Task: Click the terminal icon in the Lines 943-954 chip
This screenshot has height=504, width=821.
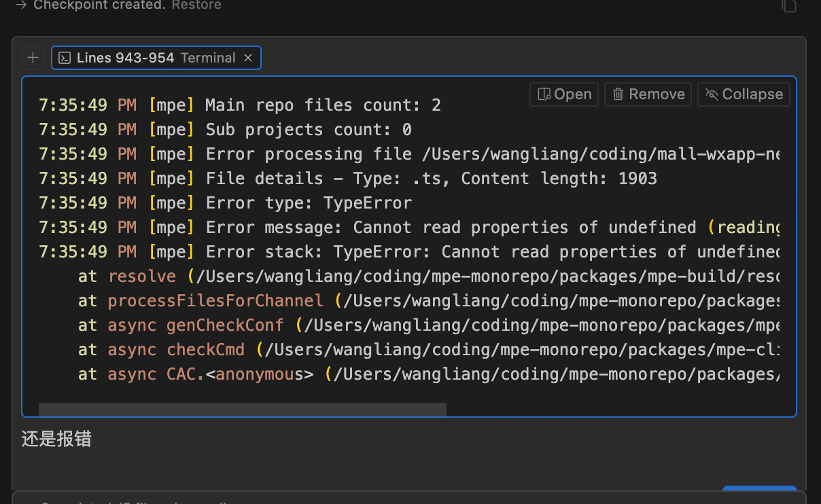Action: [64, 58]
